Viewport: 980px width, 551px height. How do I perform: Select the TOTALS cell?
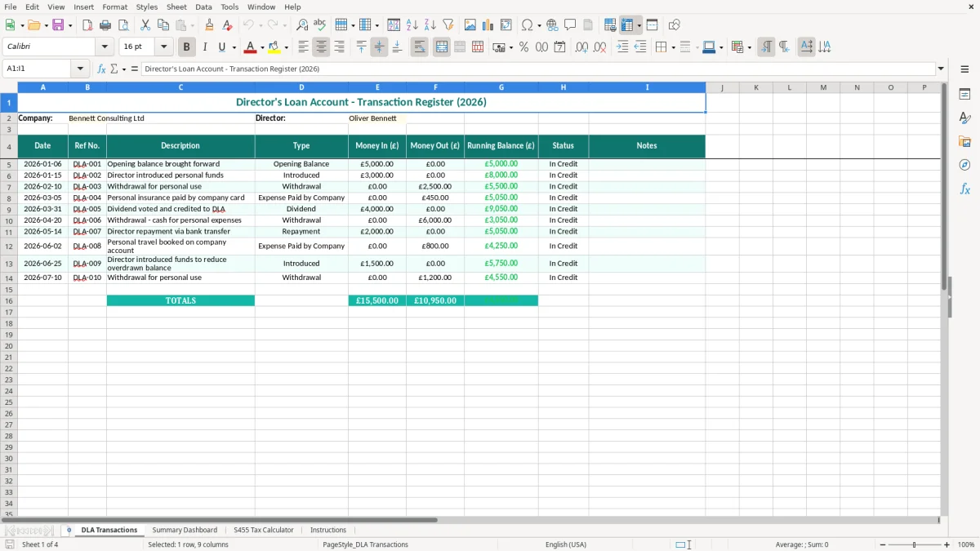180,300
